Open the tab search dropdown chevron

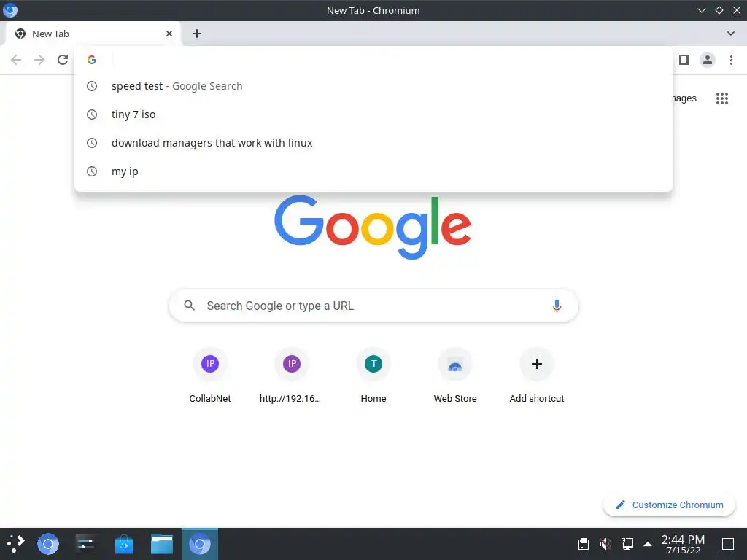coord(731,34)
